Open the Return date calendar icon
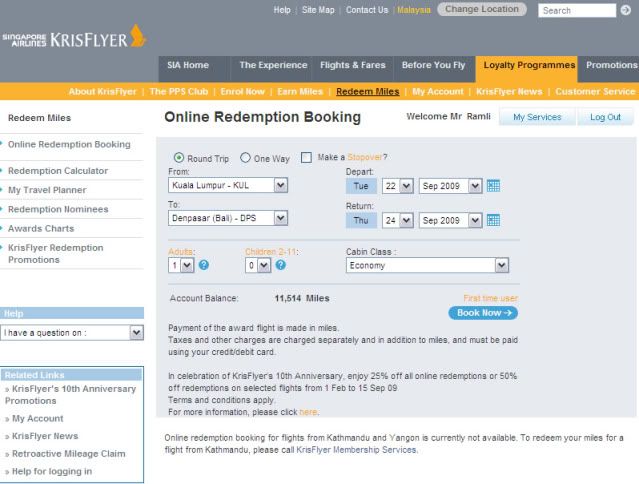Image resolution: width=639 pixels, height=484 pixels. pyautogui.click(x=493, y=220)
